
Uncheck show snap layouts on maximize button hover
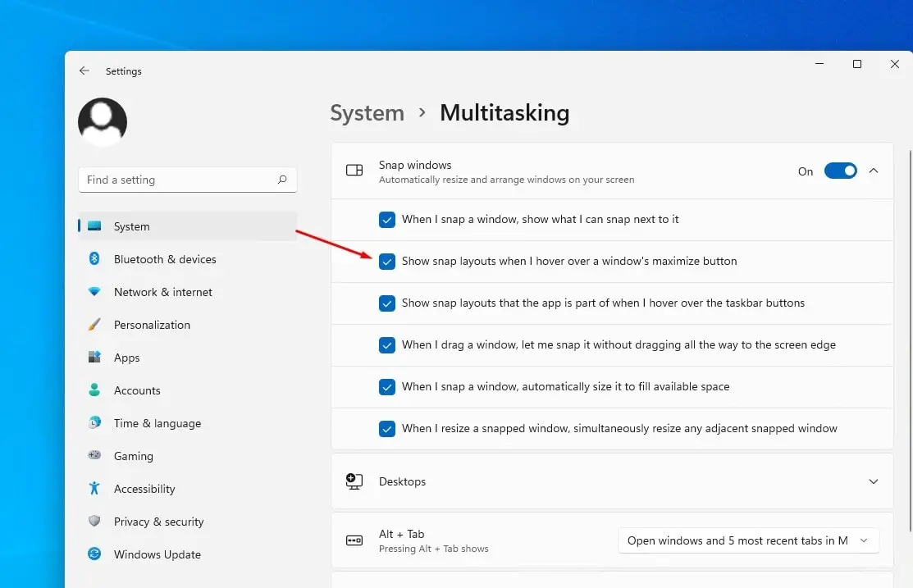pyautogui.click(x=387, y=262)
